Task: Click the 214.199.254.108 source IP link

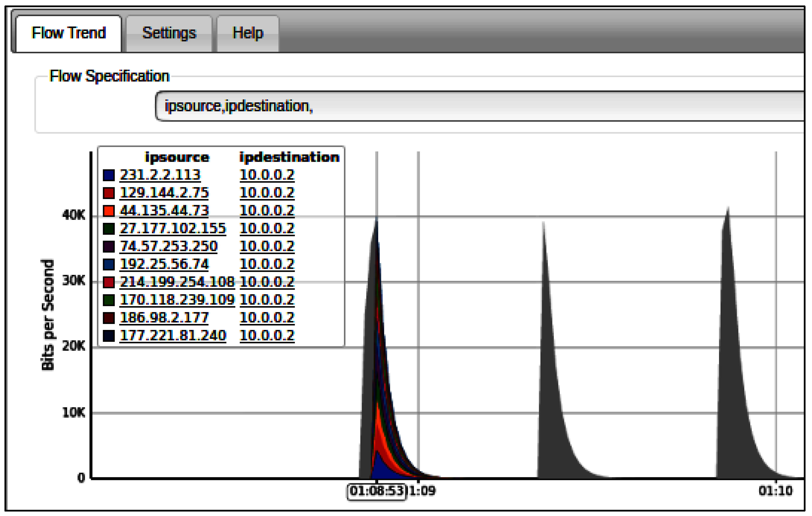Action: [x=177, y=282]
